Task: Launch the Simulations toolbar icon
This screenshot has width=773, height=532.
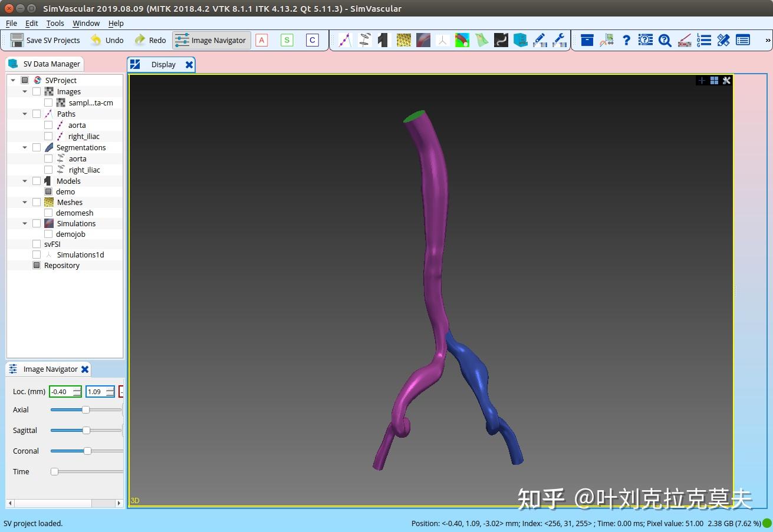Action: click(x=423, y=40)
